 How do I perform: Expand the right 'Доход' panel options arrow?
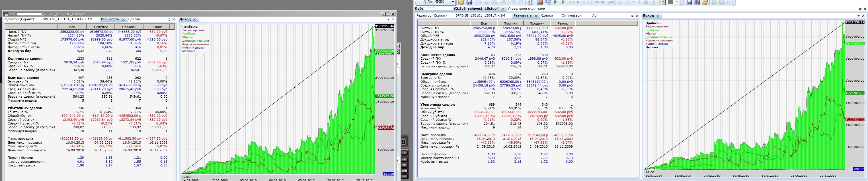pyautogui.click(x=858, y=16)
